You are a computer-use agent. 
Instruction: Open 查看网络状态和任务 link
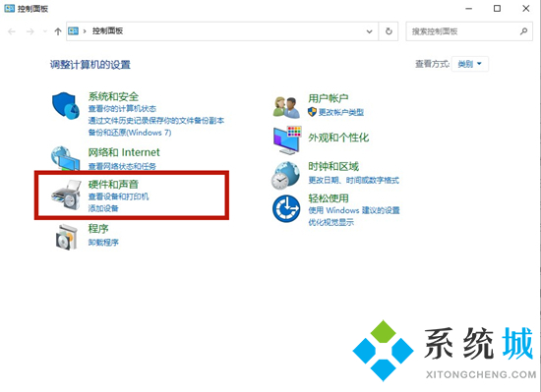click(x=122, y=166)
